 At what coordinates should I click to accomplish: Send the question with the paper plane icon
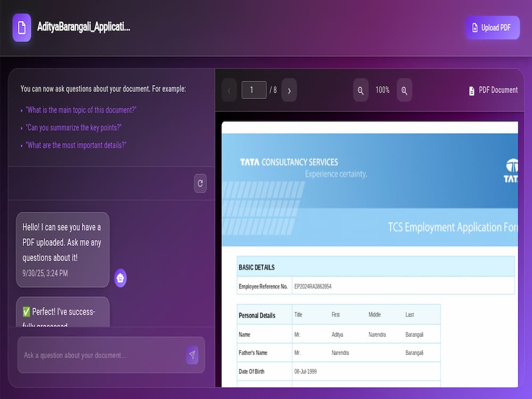point(192,355)
